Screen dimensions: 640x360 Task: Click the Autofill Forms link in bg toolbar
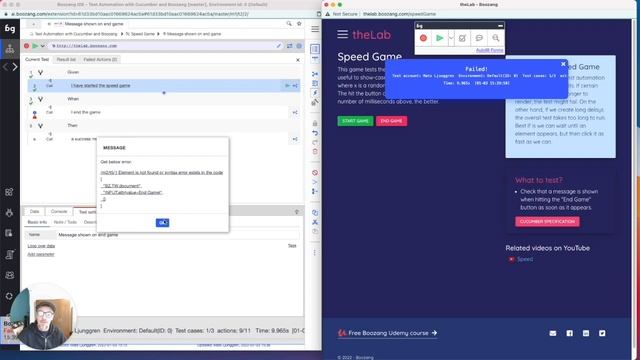coord(489,50)
